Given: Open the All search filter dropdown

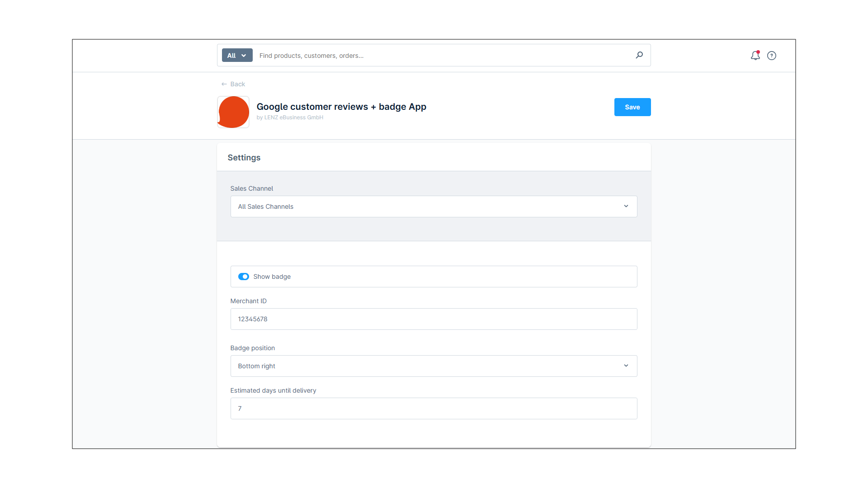Looking at the screenshot, I should pos(237,56).
